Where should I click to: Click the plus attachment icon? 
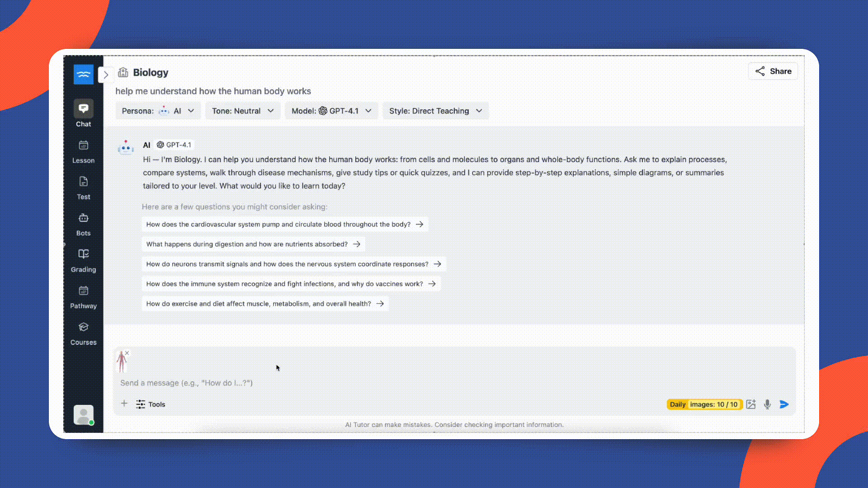[x=124, y=404]
